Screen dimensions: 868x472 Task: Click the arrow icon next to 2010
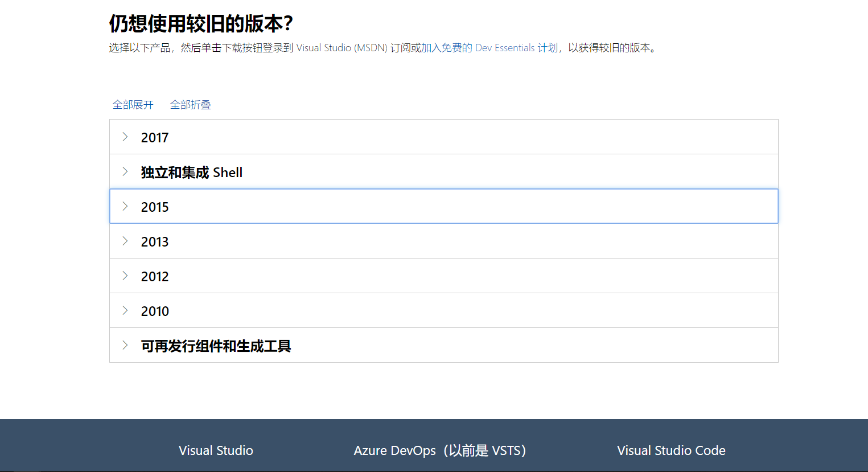pos(125,310)
